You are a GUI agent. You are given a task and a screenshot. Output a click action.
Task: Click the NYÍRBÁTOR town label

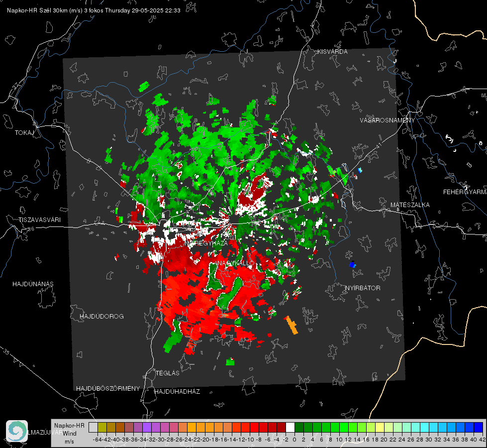click(x=363, y=288)
